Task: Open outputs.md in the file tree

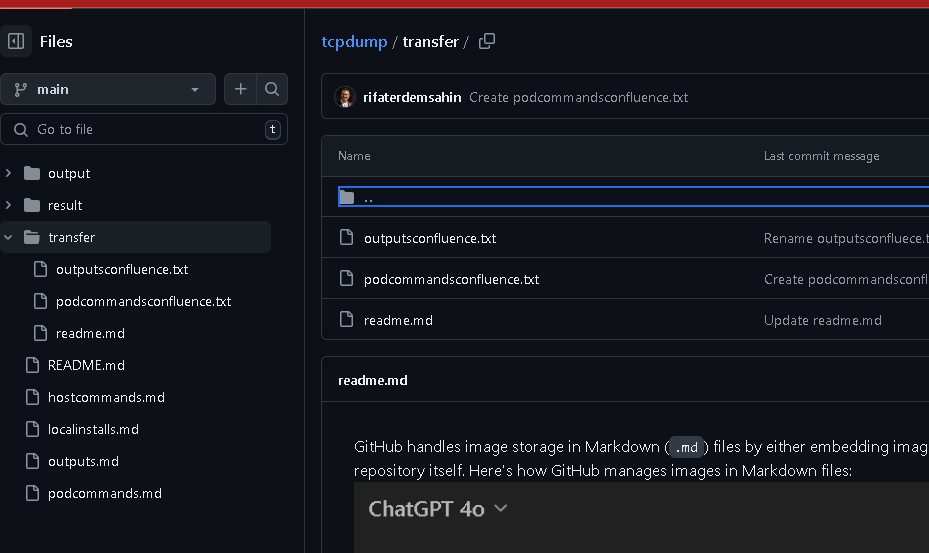Action: click(83, 461)
